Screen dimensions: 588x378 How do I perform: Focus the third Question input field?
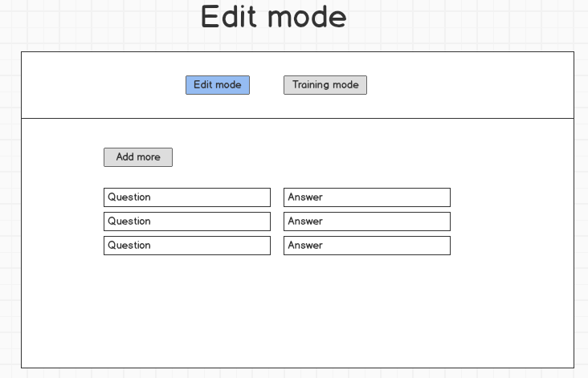pos(186,246)
